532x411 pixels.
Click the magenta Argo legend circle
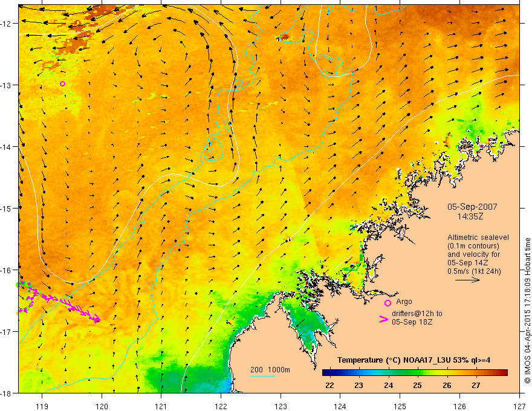coord(388,303)
